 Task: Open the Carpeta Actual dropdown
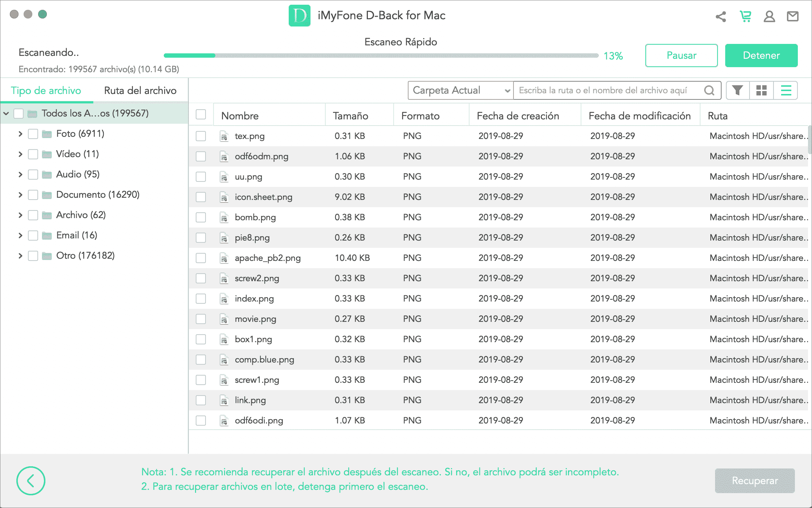(x=460, y=90)
